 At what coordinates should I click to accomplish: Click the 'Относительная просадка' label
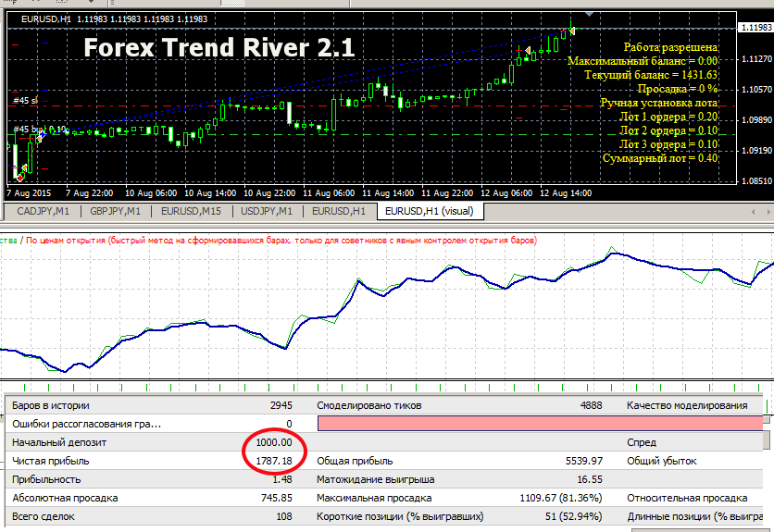[687, 498]
